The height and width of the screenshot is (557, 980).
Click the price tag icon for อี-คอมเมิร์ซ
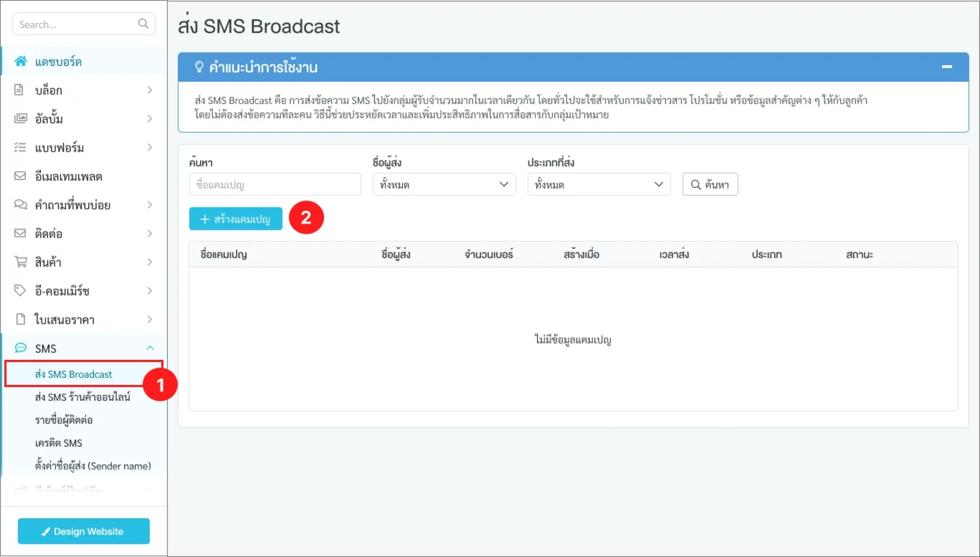pyautogui.click(x=20, y=290)
